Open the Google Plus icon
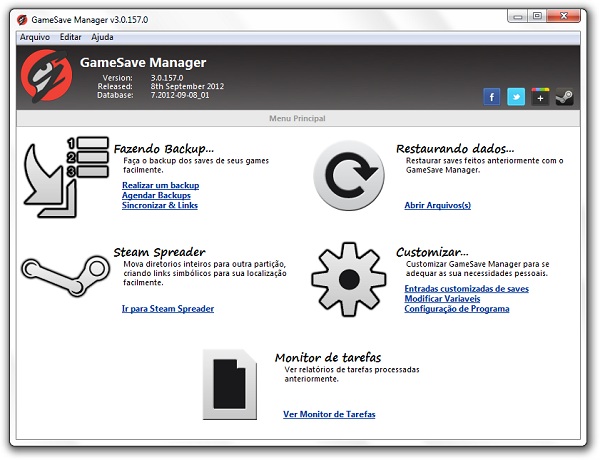 (540, 97)
